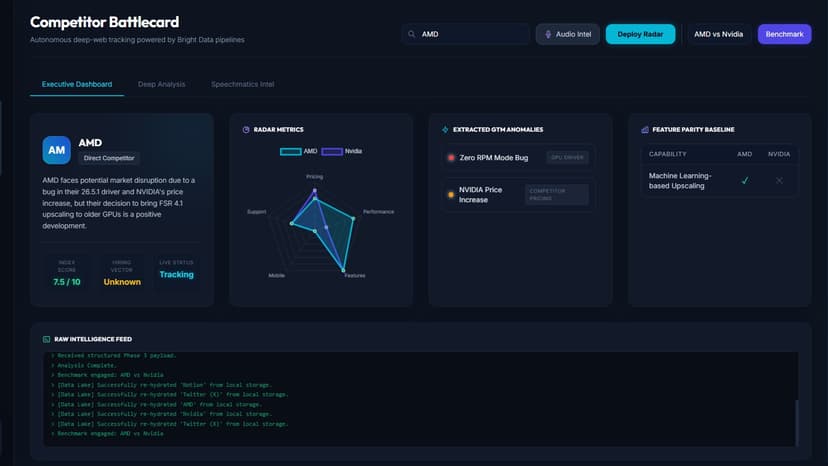Click the Radar Metrics clock icon
The width and height of the screenshot is (828, 466).
[x=246, y=129]
